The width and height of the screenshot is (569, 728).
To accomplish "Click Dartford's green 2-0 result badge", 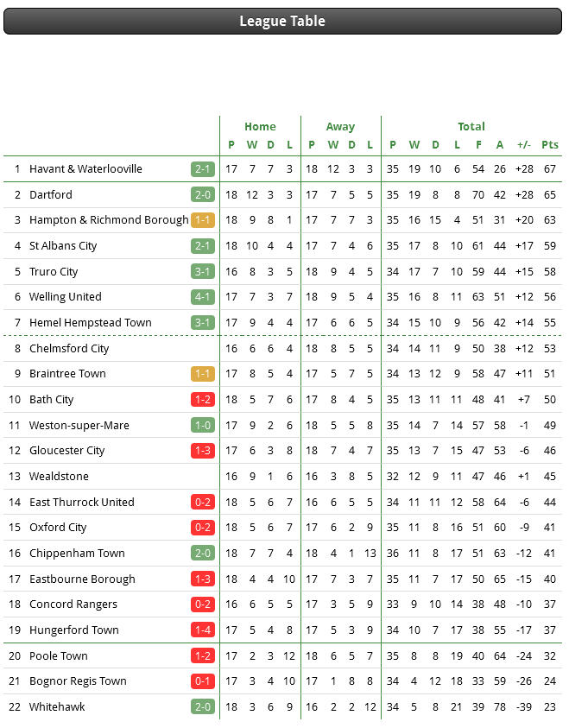I will 203,194.
